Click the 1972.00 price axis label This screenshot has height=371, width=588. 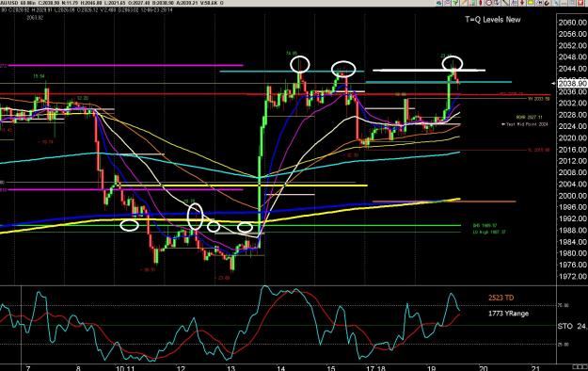572,277
